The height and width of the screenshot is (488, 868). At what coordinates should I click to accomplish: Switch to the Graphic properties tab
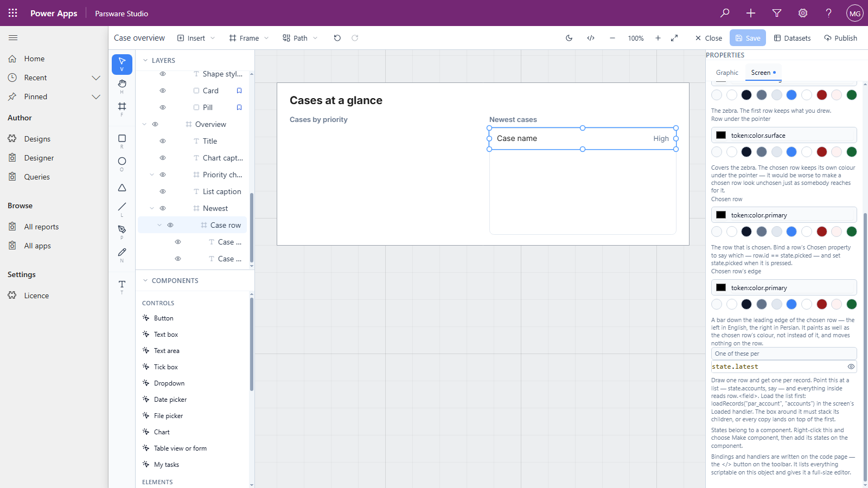tap(727, 73)
